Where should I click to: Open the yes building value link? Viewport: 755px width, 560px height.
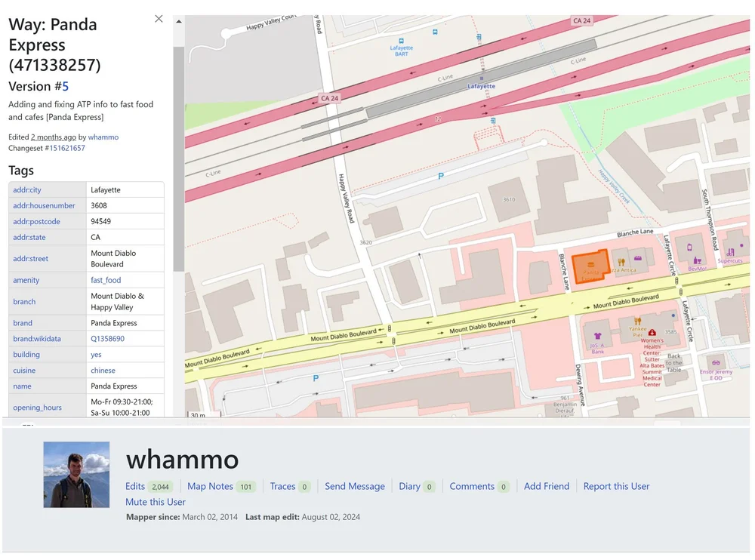coord(97,355)
